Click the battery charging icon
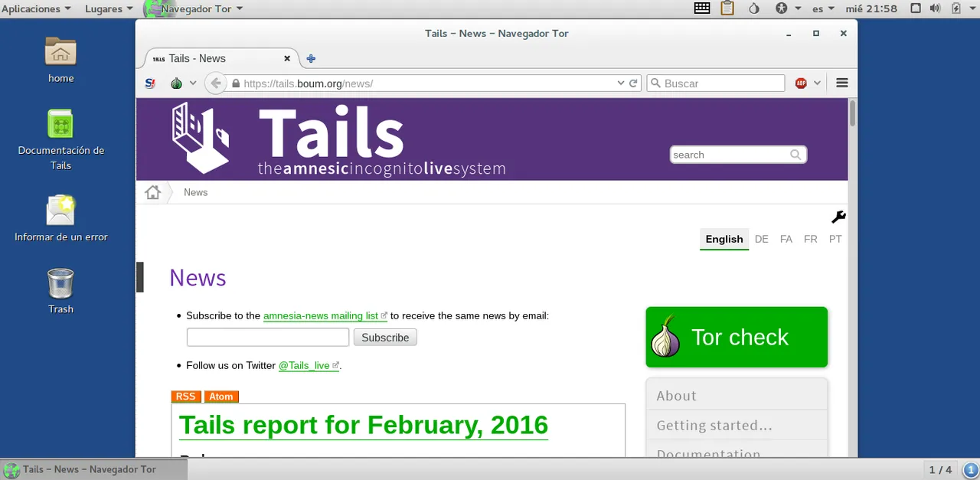Viewport: 980px width, 480px height. tap(955, 8)
